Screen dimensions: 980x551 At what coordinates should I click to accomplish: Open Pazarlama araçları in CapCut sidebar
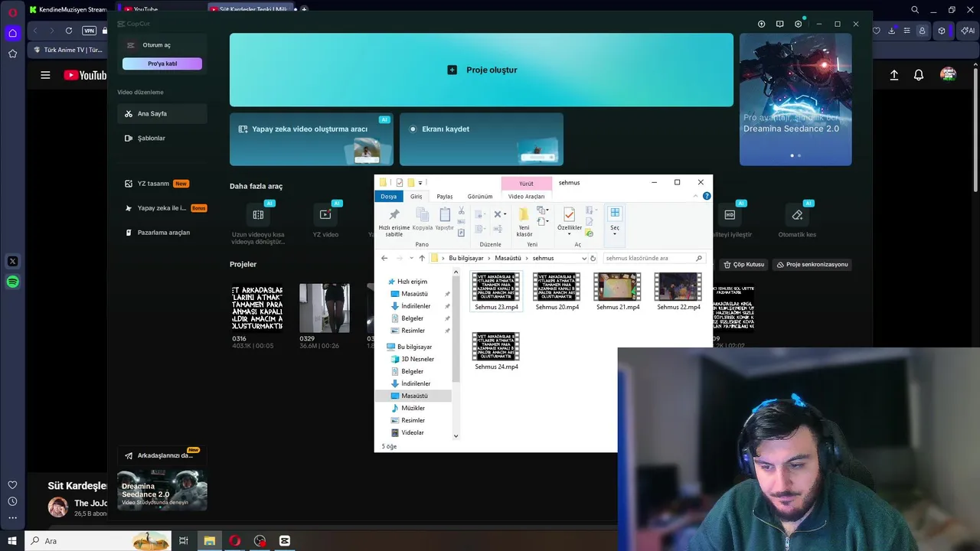pyautogui.click(x=162, y=232)
